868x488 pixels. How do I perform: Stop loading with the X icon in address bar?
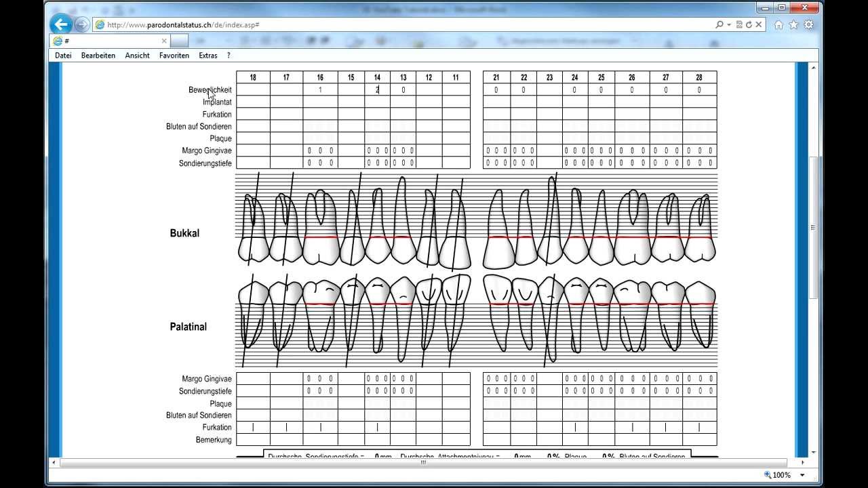click(x=758, y=24)
